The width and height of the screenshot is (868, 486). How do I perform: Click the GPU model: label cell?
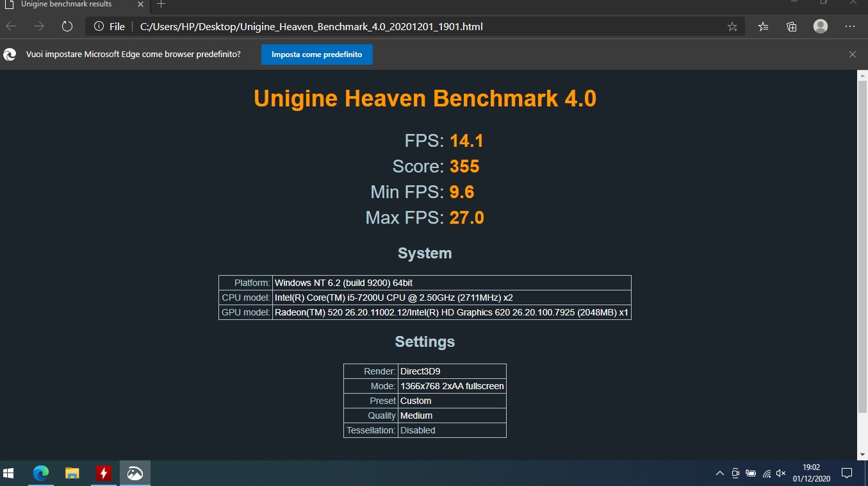click(x=246, y=312)
